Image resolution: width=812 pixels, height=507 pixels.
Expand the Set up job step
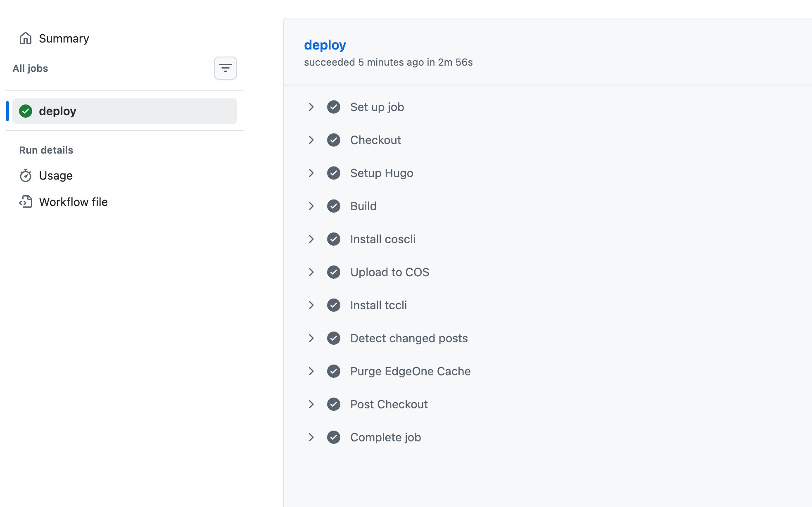(311, 107)
